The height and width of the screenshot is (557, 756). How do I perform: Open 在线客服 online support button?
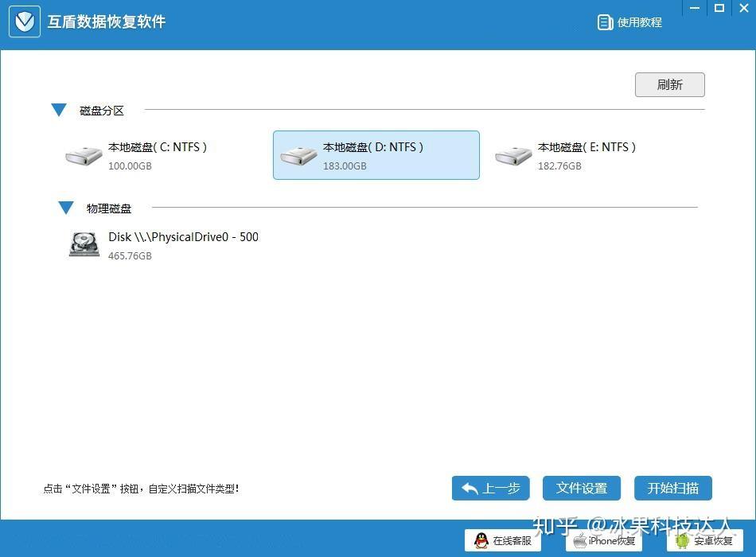503,540
